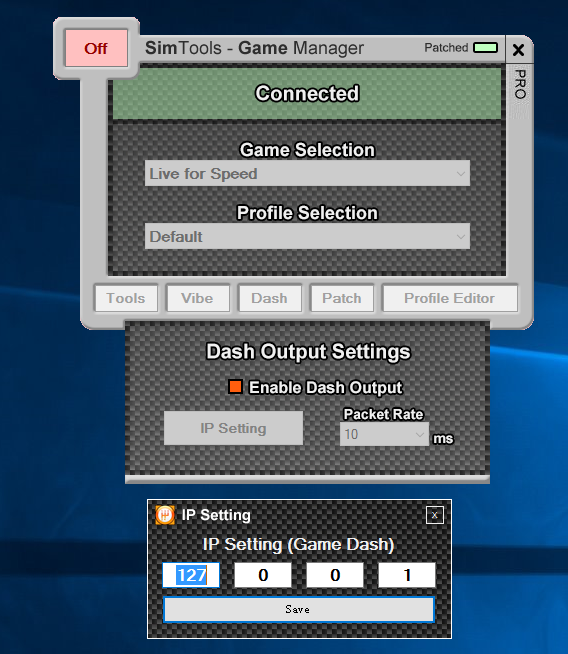Click the IP Setting button
The width and height of the screenshot is (568, 654).
point(233,428)
